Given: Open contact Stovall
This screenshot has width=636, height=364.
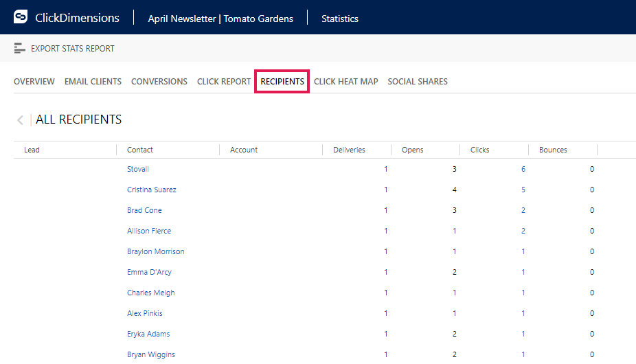Looking at the screenshot, I should pyautogui.click(x=138, y=169).
